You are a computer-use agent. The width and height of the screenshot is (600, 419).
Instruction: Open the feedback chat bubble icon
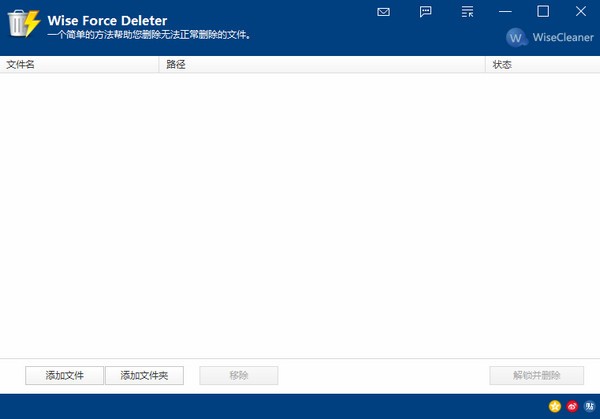(425, 12)
